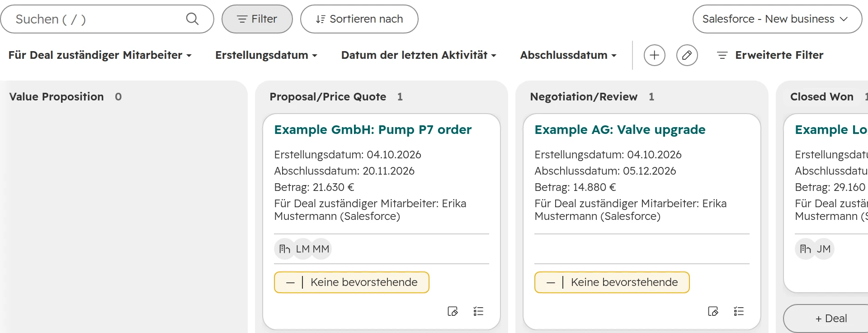Viewport: 868px width, 333px height.
Task: Click JM contact avatar on Closed Won card
Action: click(x=824, y=249)
